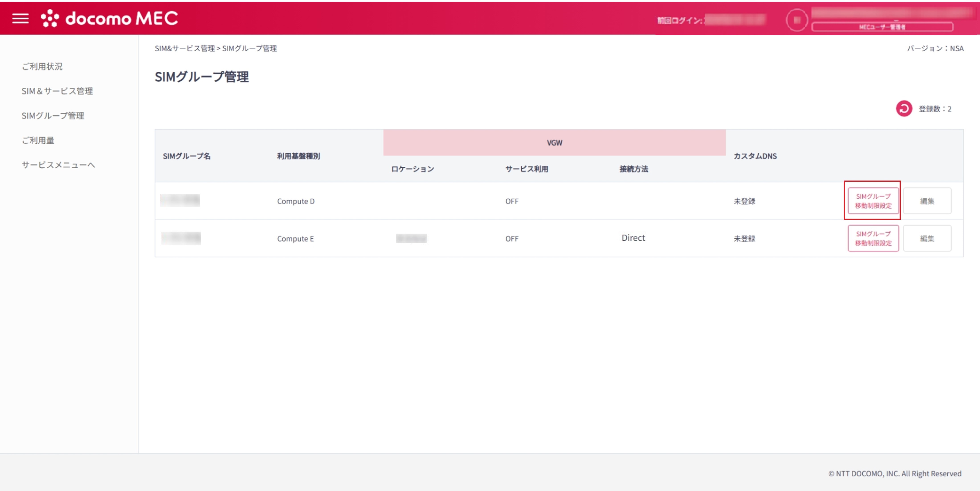Viewport: 980px width, 491px height.
Task: Click 編集 button in Compute D row
Action: coord(927,201)
